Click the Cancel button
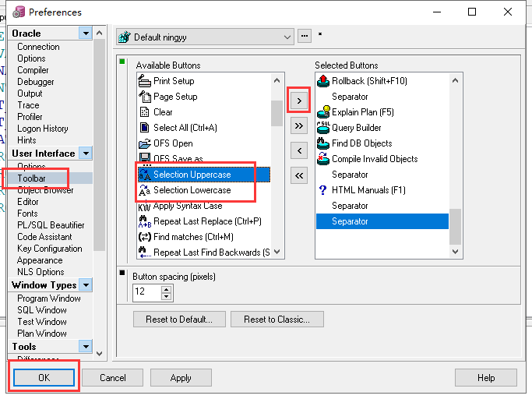This screenshot has height=399, width=532. (113, 378)
